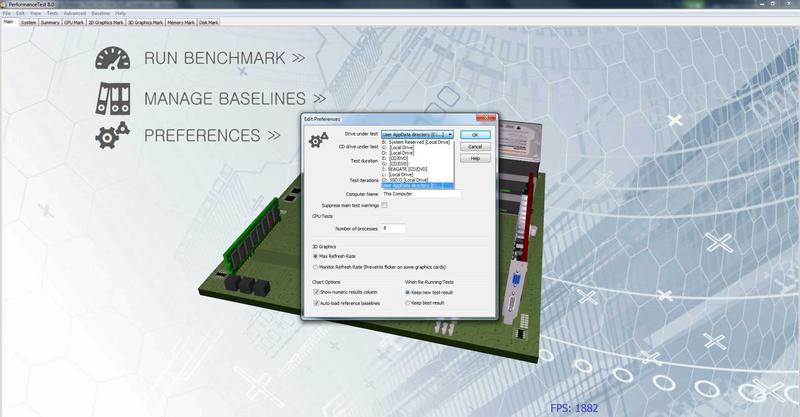Switch to the Memory Mark tab
Screen dimensions: 800x417
[181, 22]
